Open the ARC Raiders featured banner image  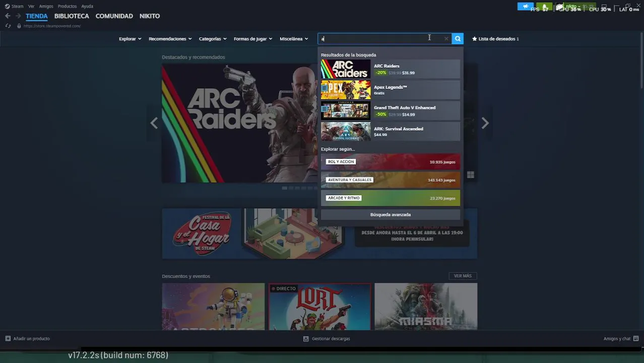pos(239,123)
